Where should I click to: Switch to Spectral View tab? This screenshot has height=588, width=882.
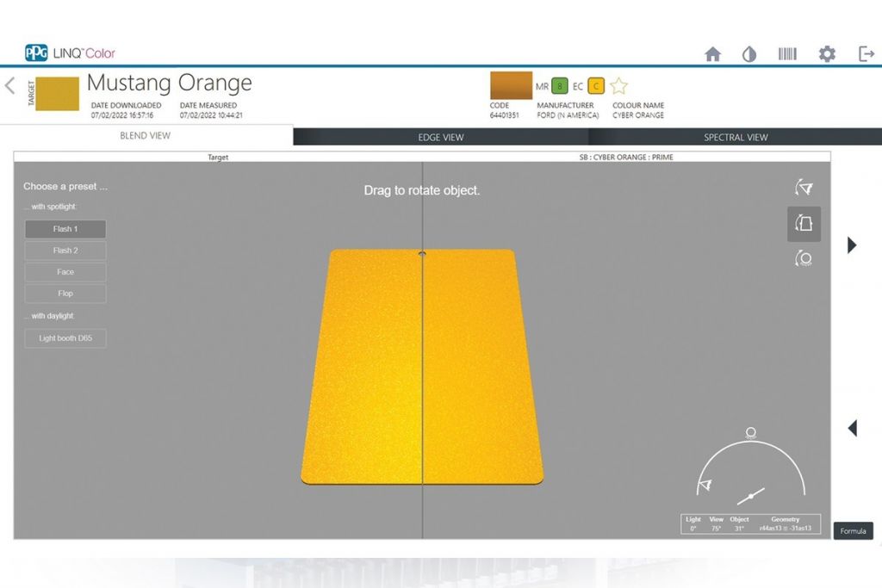[736, 137]
